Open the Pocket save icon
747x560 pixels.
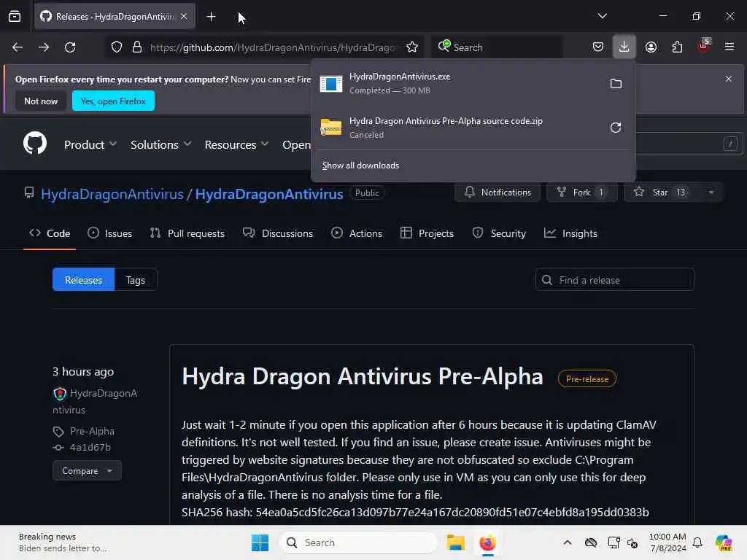(598, 47)
